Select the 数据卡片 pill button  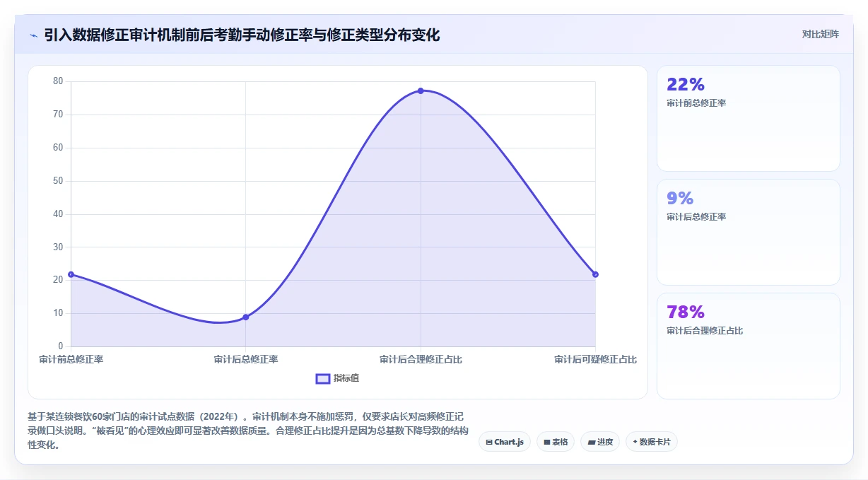[652, 442]
